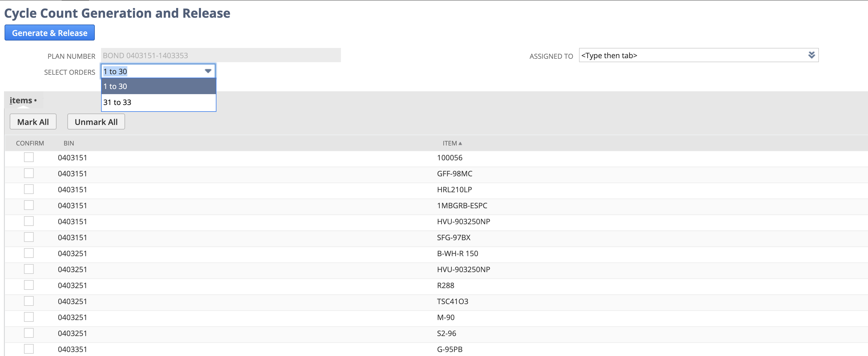Screen dimensions: 868x356
Task: Check the confirm box for HRL210LP
Action: tap(29, 189)
